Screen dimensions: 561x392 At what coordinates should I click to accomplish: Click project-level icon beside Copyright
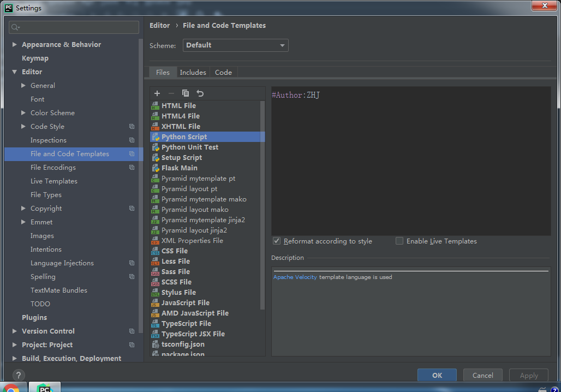132,209
